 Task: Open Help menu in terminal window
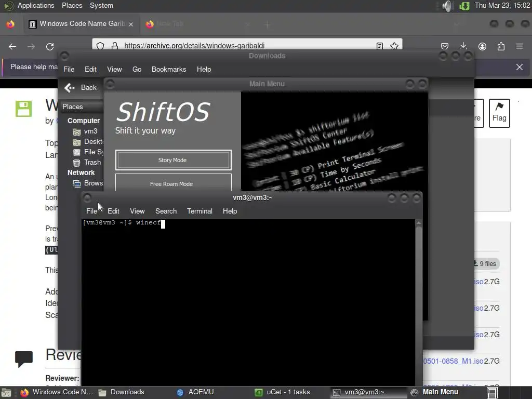(230, 211)
